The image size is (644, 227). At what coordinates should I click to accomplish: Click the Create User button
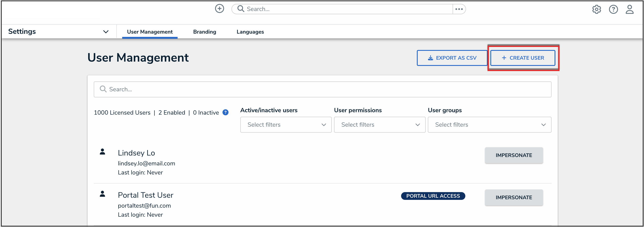[x=523, y=58]
